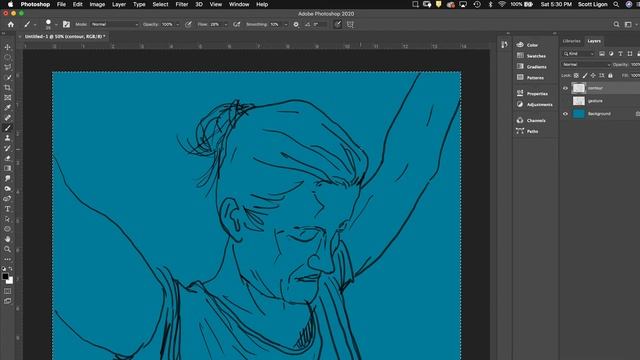Select the Hand tool
This screenshot has height=360, width=640.
7,239
